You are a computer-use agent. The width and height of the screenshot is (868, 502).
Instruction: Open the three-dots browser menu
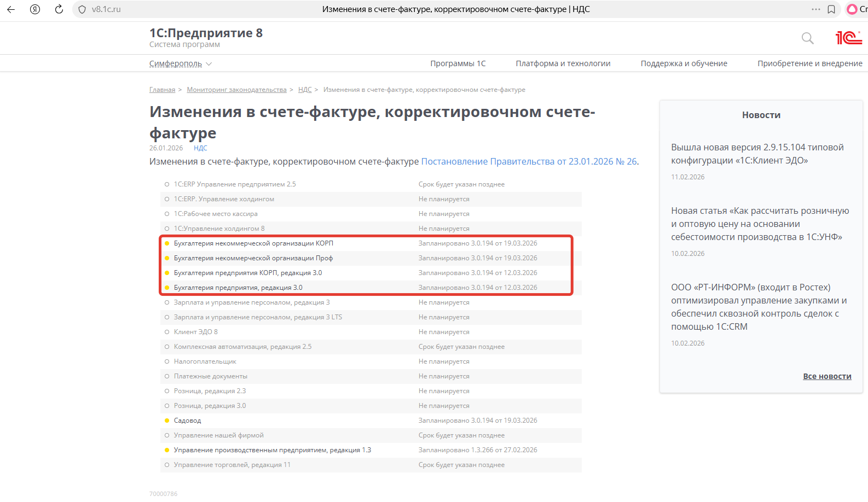816,9
